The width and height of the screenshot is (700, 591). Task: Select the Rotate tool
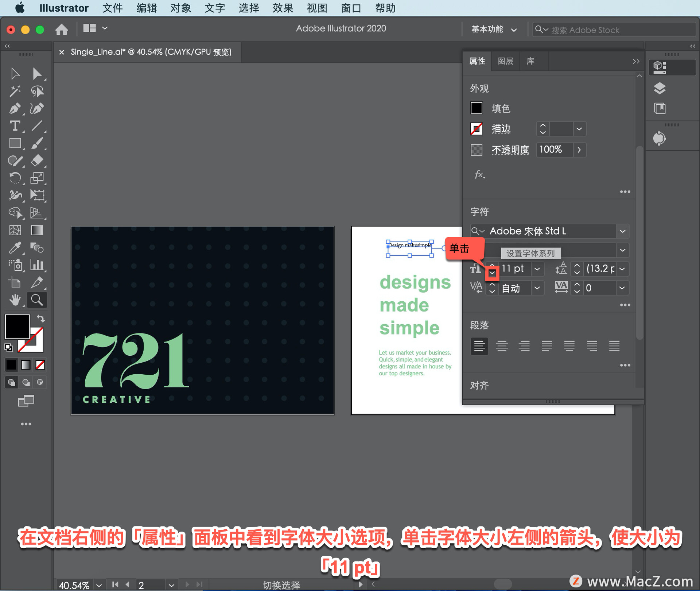click(x=15, y=178)
